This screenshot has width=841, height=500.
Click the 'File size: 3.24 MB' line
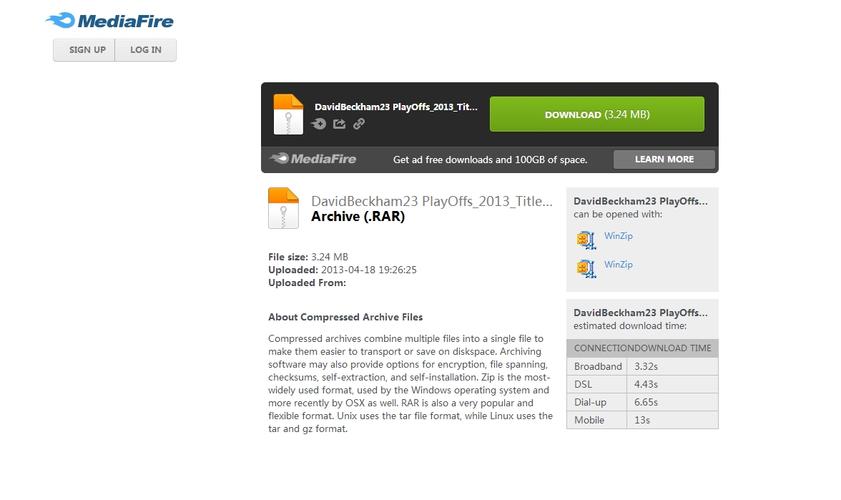tap(308, 257)
